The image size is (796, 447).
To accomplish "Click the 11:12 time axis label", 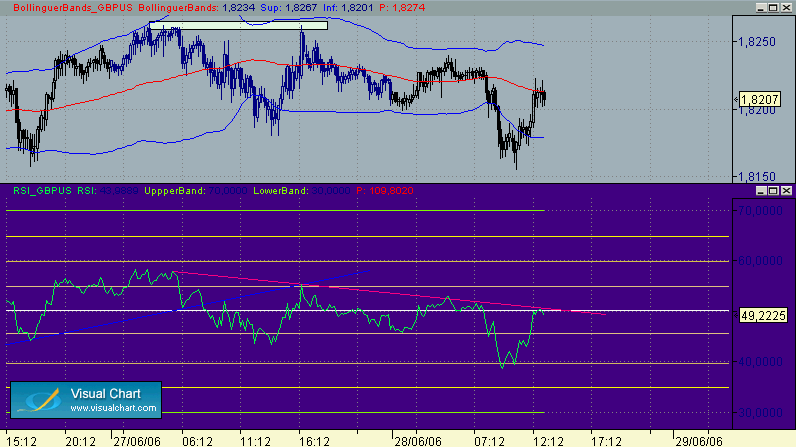I will [x=255, y=441].
